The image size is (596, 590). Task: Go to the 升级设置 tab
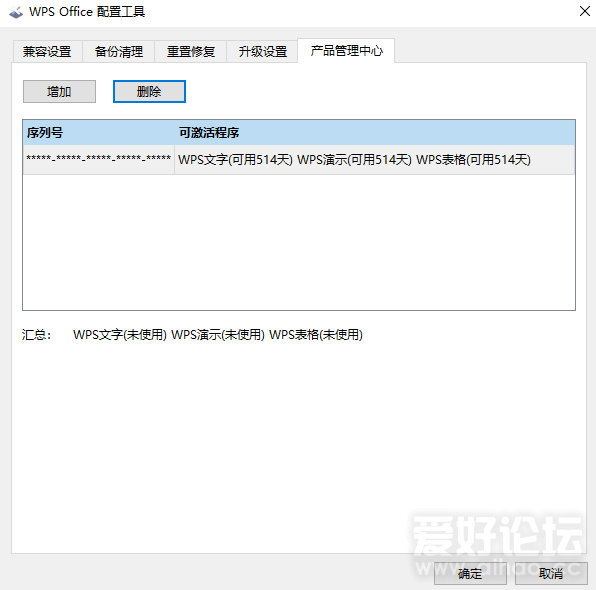(x=263, y=51)
